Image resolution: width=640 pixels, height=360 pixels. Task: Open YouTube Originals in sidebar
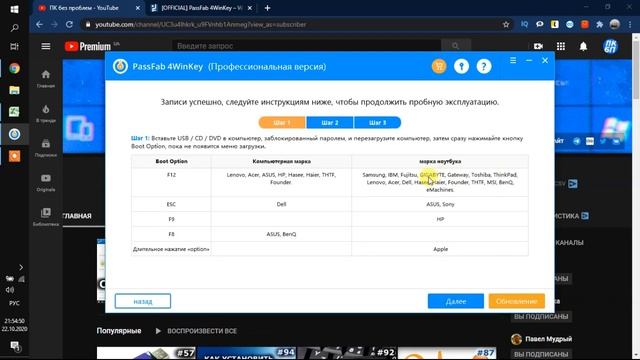46,182
